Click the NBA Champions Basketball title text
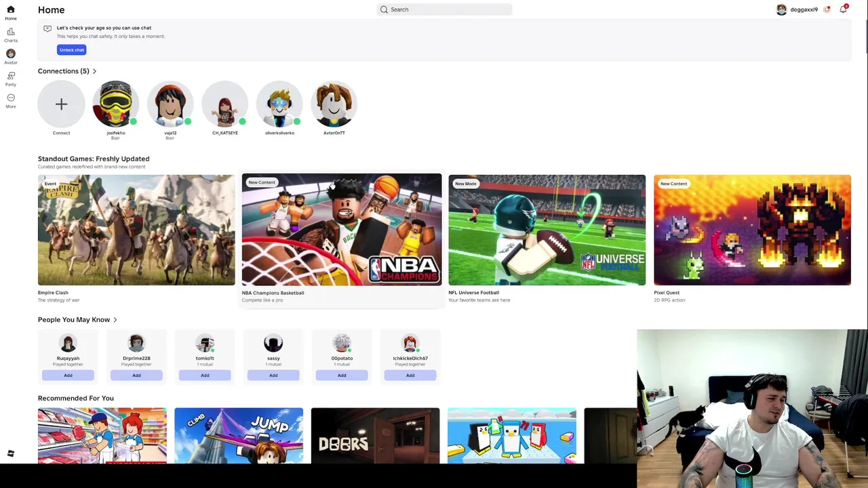 point(273,293)
